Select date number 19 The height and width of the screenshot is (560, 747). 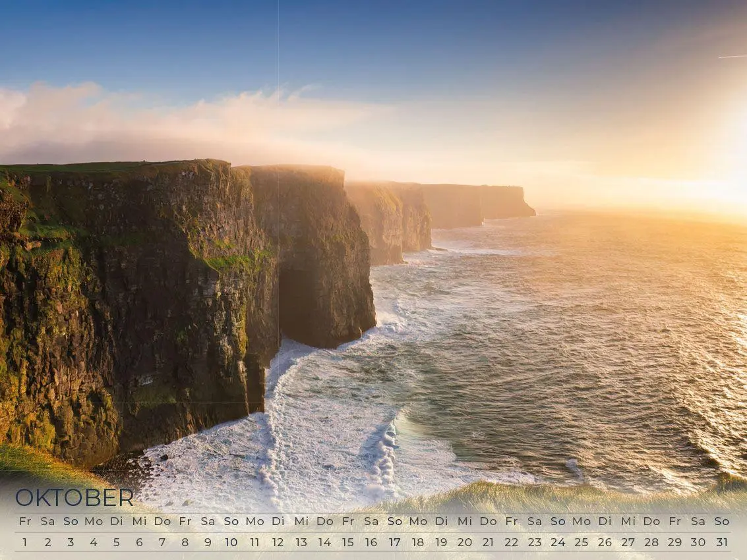point(441,542)
